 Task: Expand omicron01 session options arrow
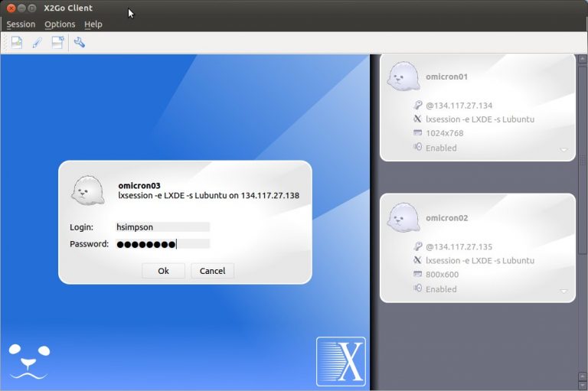tap(564, 150)
